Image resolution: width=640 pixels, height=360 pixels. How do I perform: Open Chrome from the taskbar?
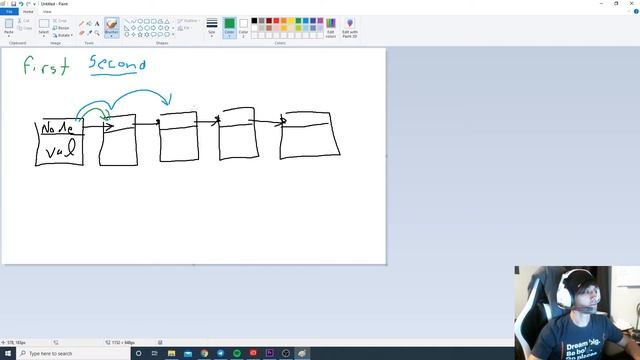point(204,353)
